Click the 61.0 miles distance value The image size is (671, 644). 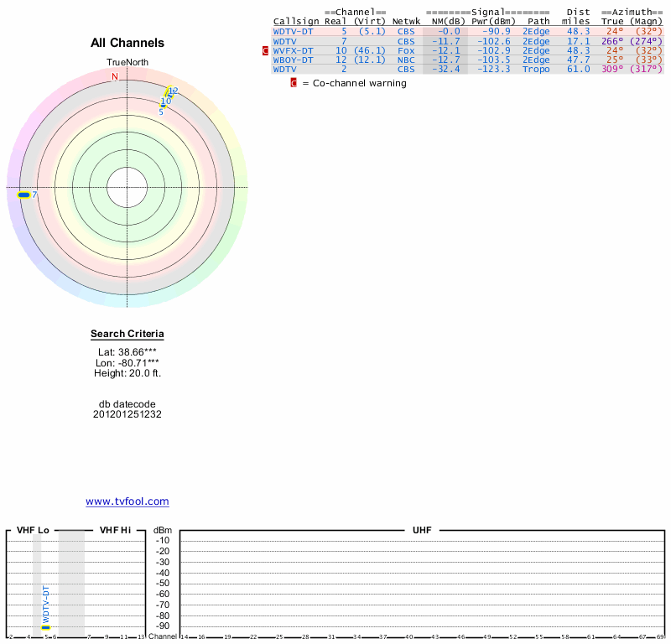point(577,69)
